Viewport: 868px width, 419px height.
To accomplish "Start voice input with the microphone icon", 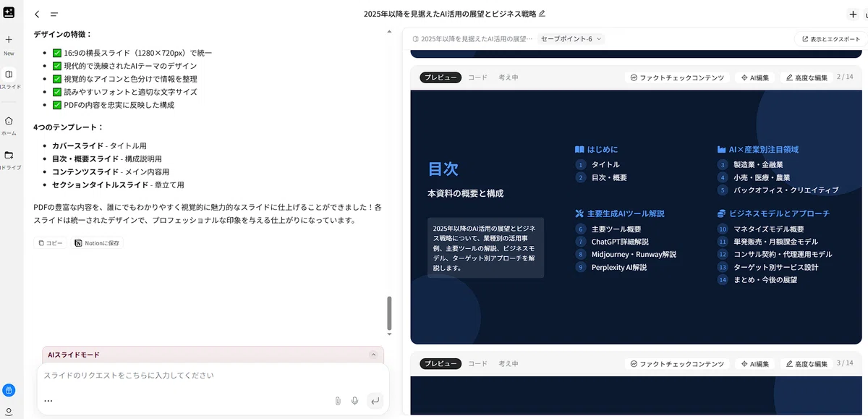I will pyautogui.click(x=354, y=400).
